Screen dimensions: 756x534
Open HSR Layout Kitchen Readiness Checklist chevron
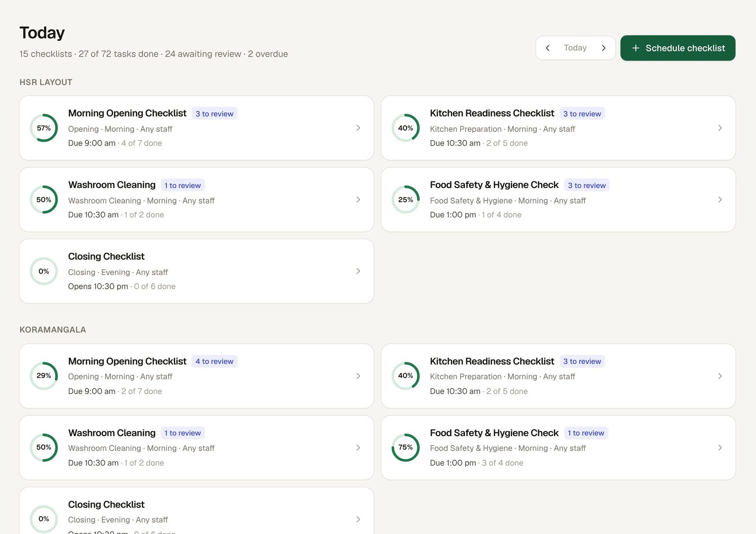(x=720, y=128)
